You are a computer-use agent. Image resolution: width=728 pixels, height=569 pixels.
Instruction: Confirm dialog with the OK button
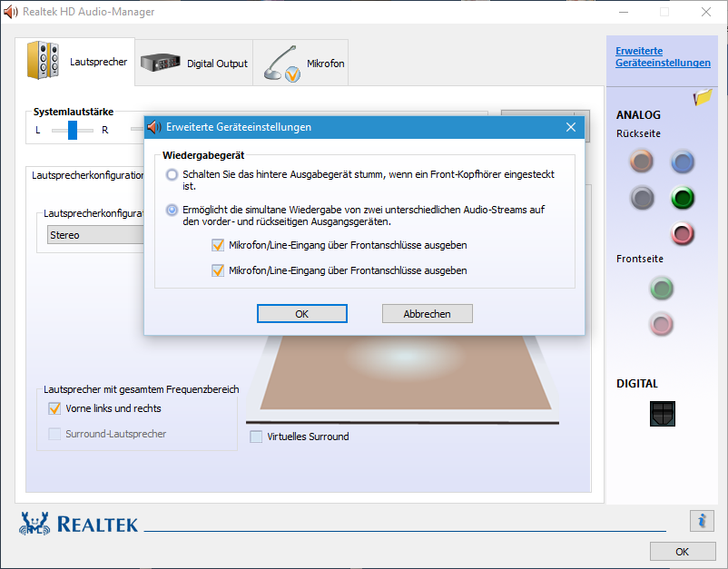click(301, 314)
